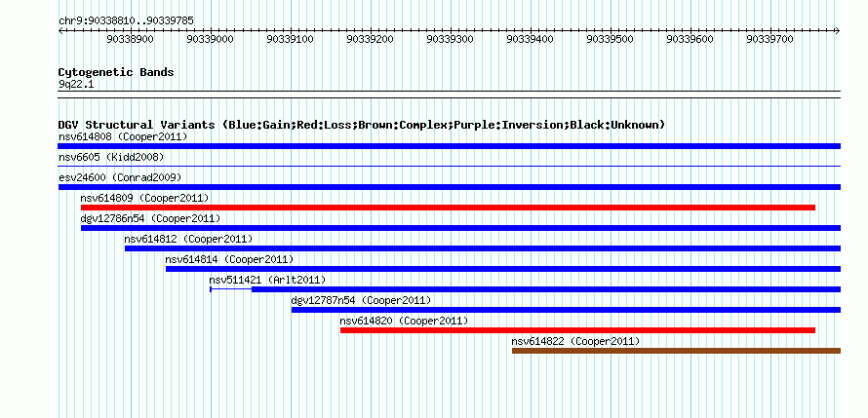Select the nsv511421 thick blue bar
The image size is (868, 418).
pos(546,289)
